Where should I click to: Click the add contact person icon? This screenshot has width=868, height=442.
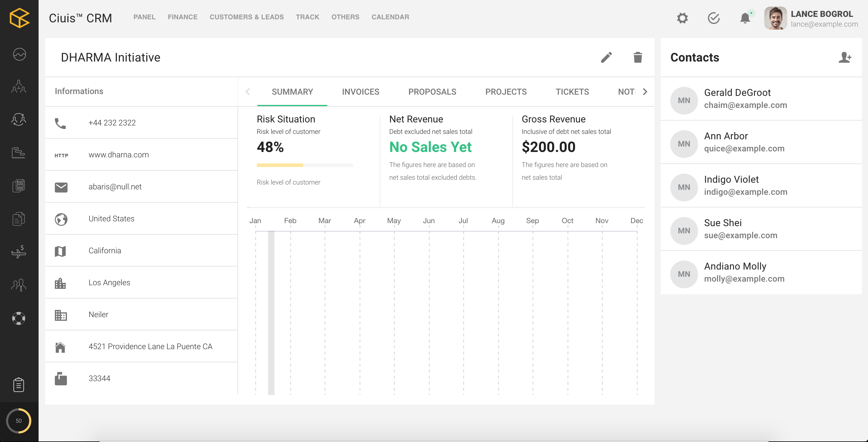pos(845,57)
